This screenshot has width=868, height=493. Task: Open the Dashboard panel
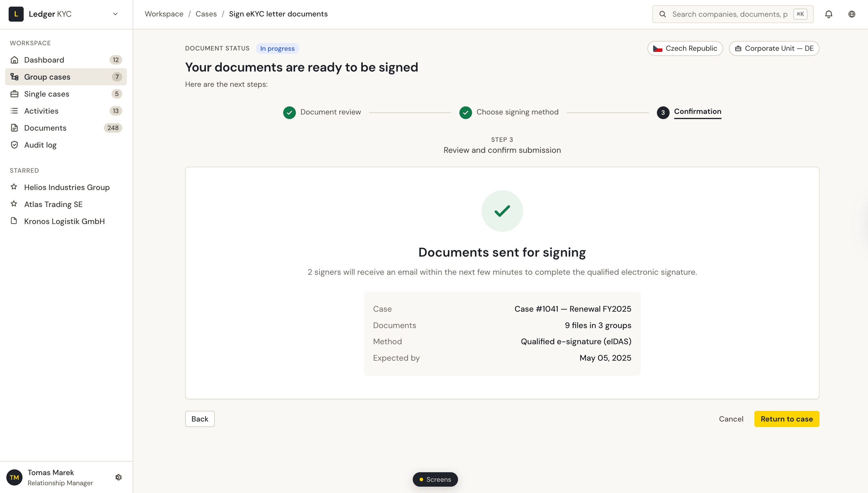tap(44, 60)
